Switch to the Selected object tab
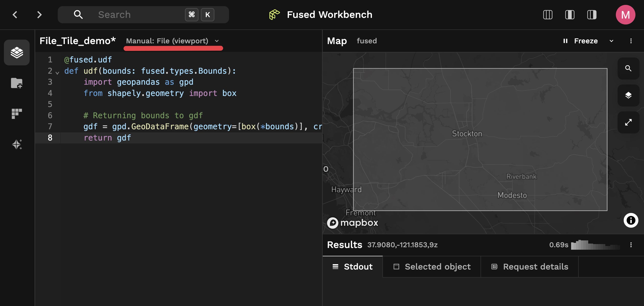644x306 pixels. 432,267
